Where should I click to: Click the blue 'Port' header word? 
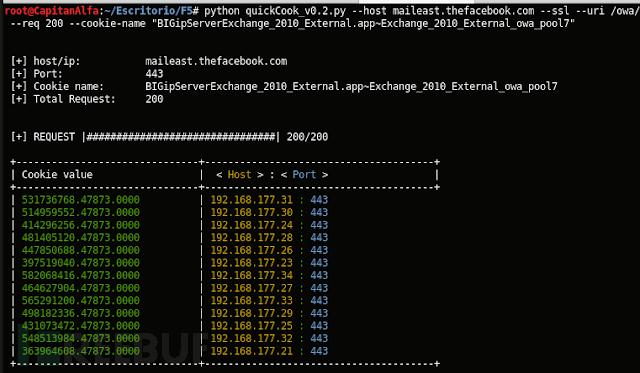coord(304,175)
